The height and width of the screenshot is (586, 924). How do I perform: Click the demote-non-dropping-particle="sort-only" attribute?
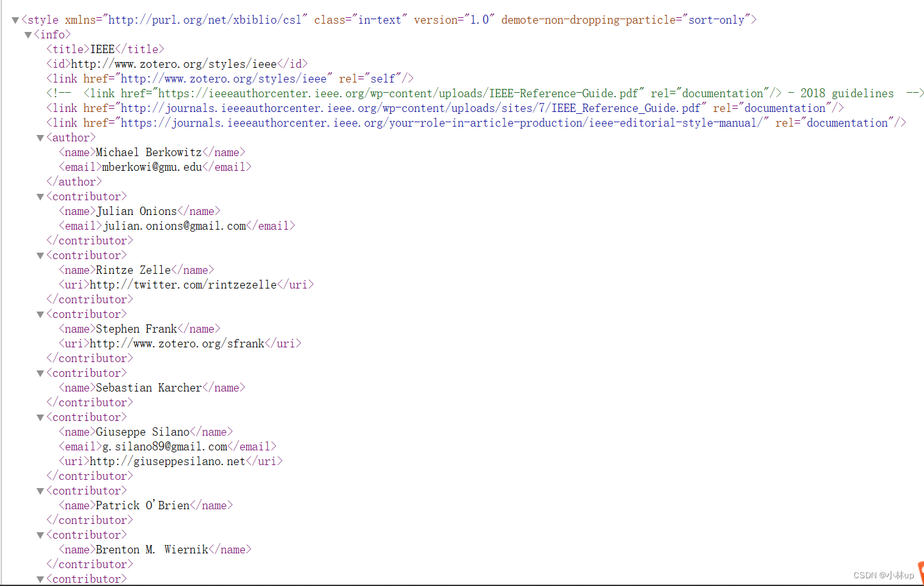click(626, 20)
